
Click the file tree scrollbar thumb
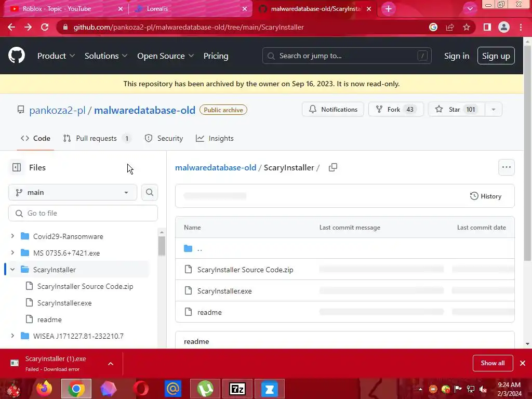(162, 246)
